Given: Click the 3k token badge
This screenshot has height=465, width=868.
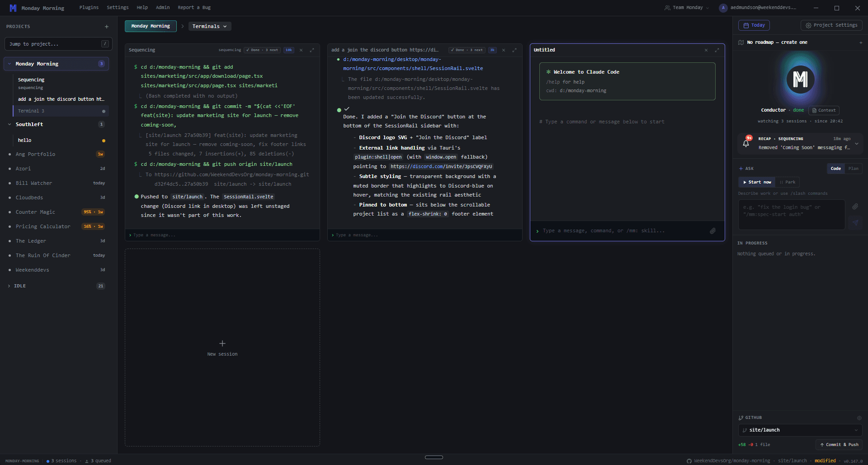Looking at the screenshot, I should point(493,50).
